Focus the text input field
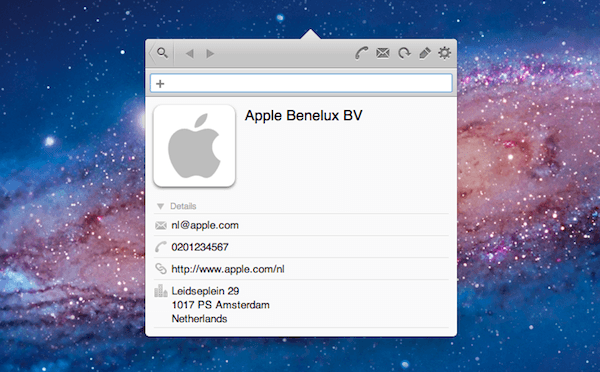The width and height of the screenshot is (600, 372). coord(301,83)
